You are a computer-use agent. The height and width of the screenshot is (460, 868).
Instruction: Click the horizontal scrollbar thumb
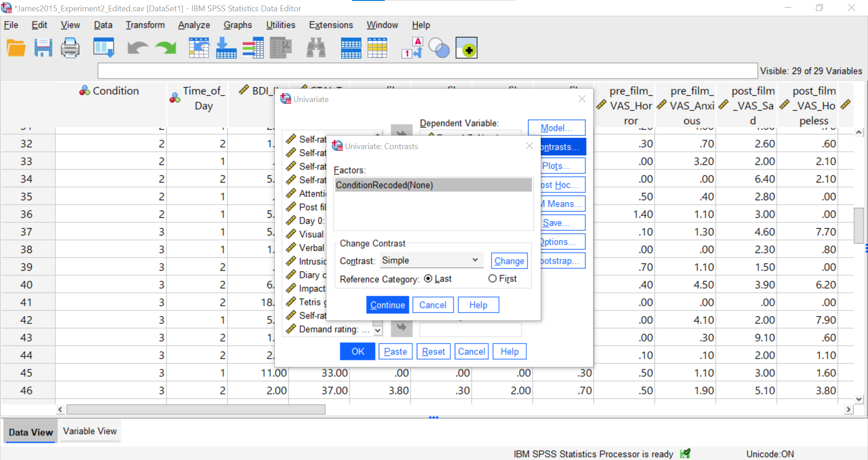click(196, 409)
